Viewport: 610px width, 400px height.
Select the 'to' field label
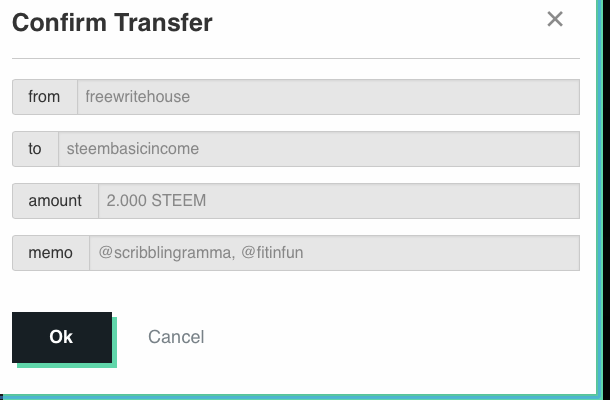(35, 149)
